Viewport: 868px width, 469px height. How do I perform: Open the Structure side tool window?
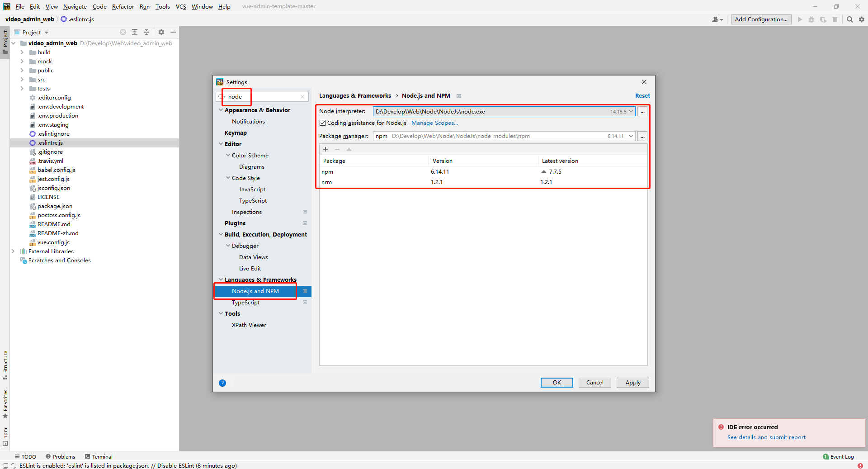pyautogui.click(x=5, y=365)
